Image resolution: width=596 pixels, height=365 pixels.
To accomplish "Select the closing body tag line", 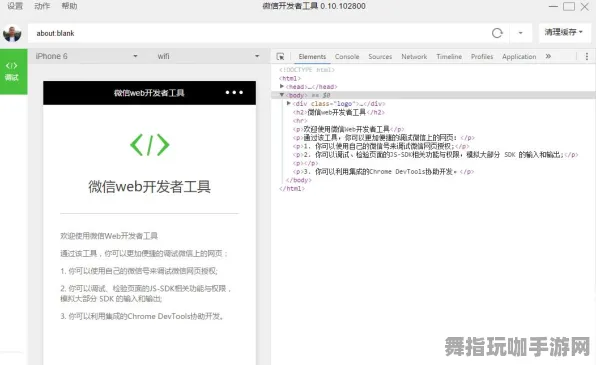I will 298,180.
